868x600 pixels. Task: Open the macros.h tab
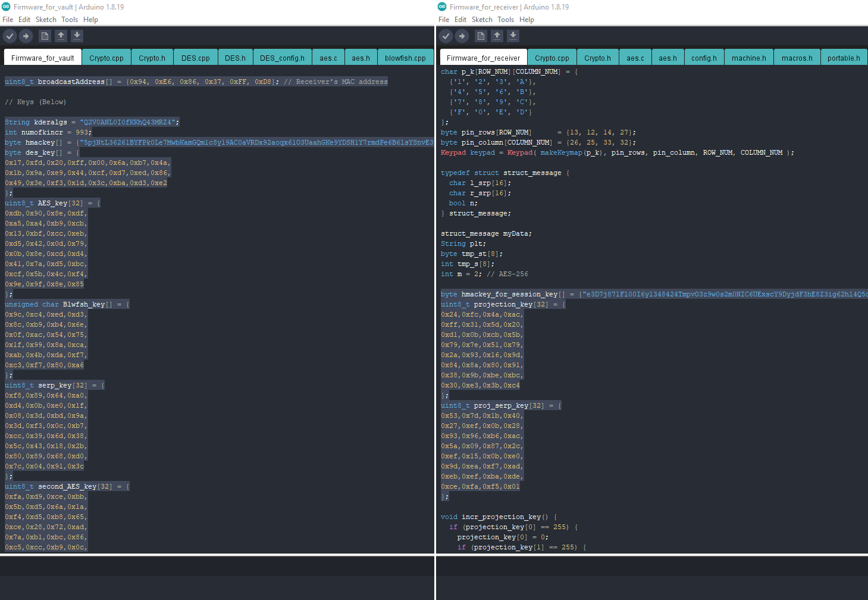(797, 57)
